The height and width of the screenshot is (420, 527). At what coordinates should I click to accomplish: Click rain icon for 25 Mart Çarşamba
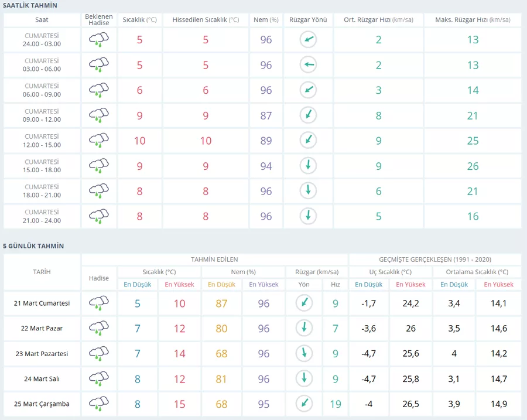coord(99,404)
